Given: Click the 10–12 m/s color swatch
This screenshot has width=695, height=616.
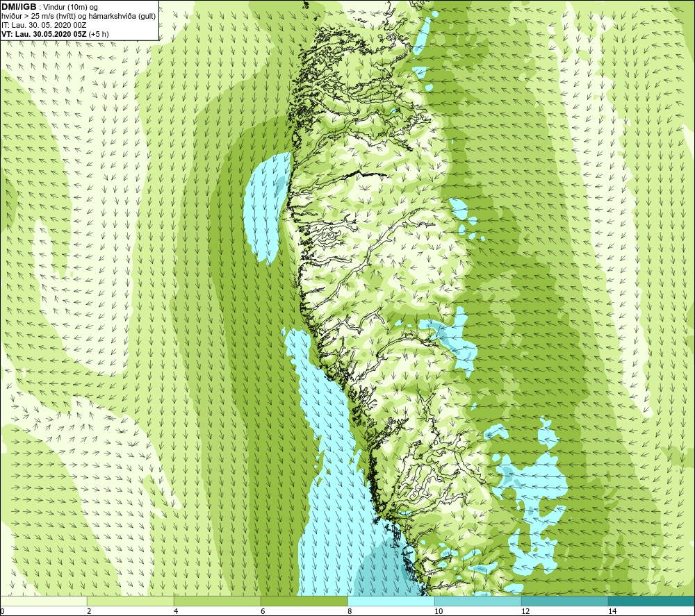Looking at the screenshot, I should [x=478, y=601].
